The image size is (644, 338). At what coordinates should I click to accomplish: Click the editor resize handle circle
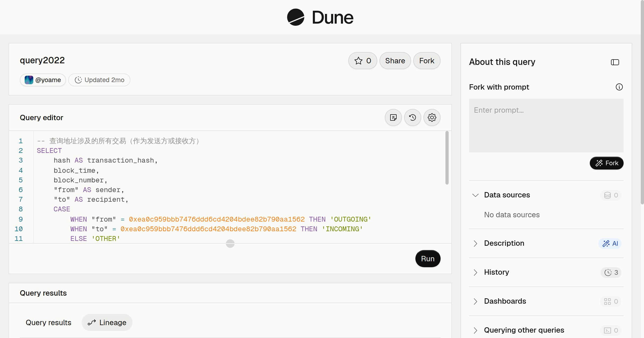230,244
